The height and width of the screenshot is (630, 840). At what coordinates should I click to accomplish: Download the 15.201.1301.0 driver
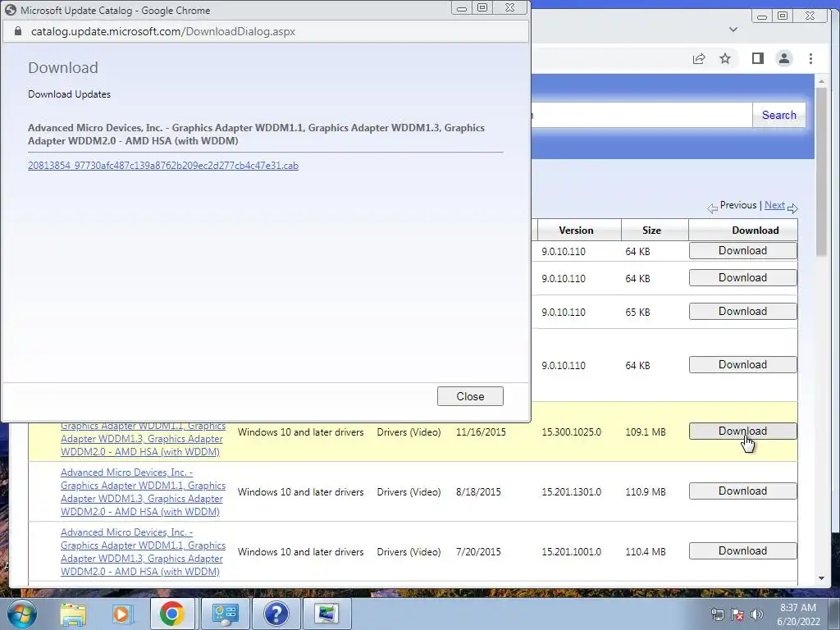coord(742,491)
